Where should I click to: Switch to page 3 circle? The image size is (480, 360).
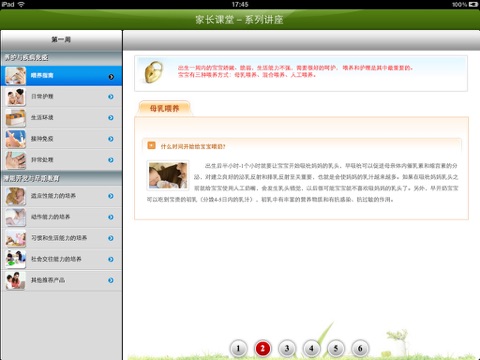pyautogui.click(x=287, y=349)
